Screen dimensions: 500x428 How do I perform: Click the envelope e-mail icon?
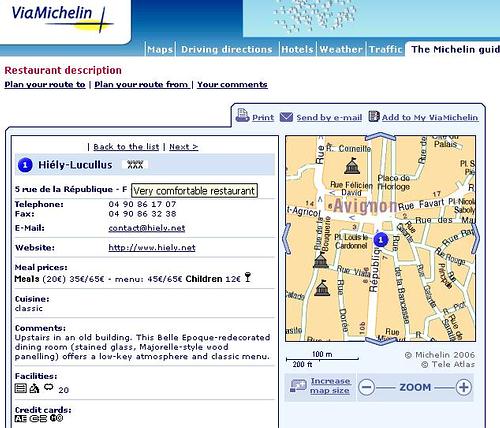286,117
